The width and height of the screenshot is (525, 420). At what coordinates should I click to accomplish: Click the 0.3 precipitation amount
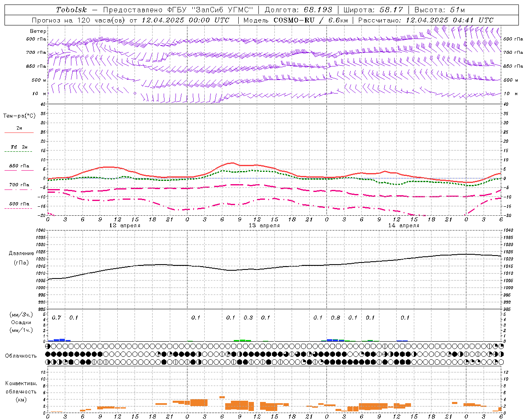pos(248,318)
